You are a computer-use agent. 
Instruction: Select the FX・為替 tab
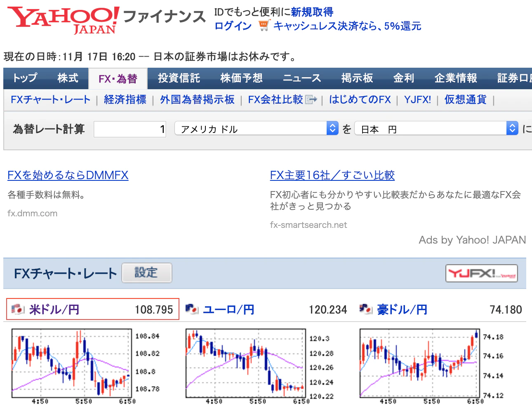pyautogui.click(x=118, y=78)
